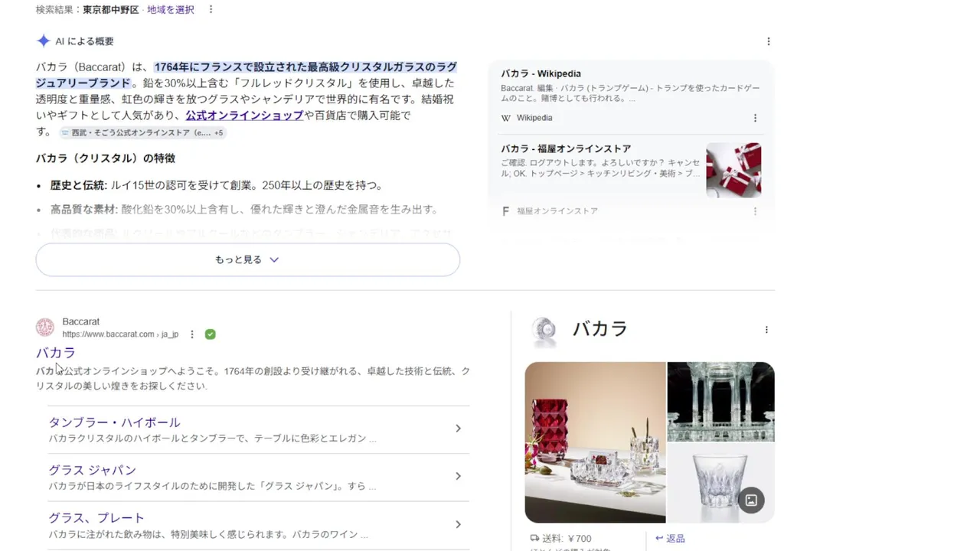Open the グラス ジャパン sitelink chevron
This screenshot has width=980, height=551.
[x=458, y=476]
